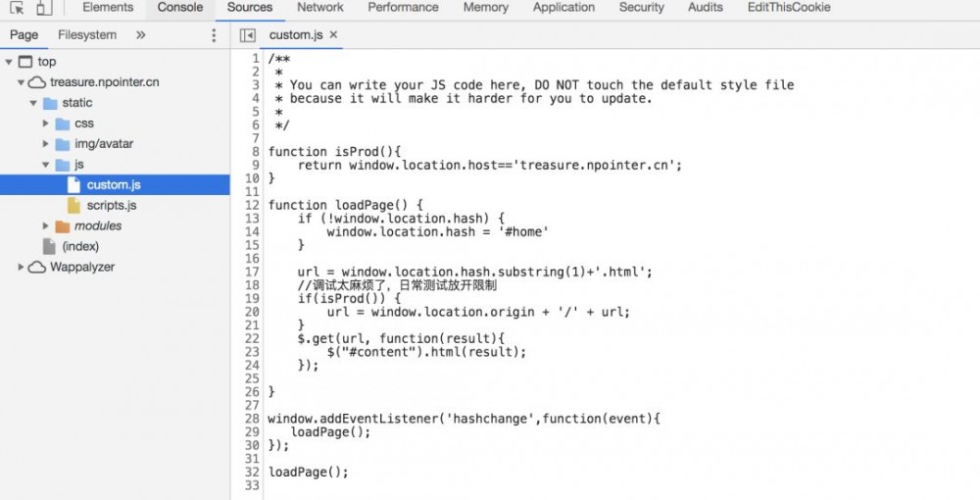
Task: Expand the Wappalyzer node arrow
Action: tap(21, 267)
